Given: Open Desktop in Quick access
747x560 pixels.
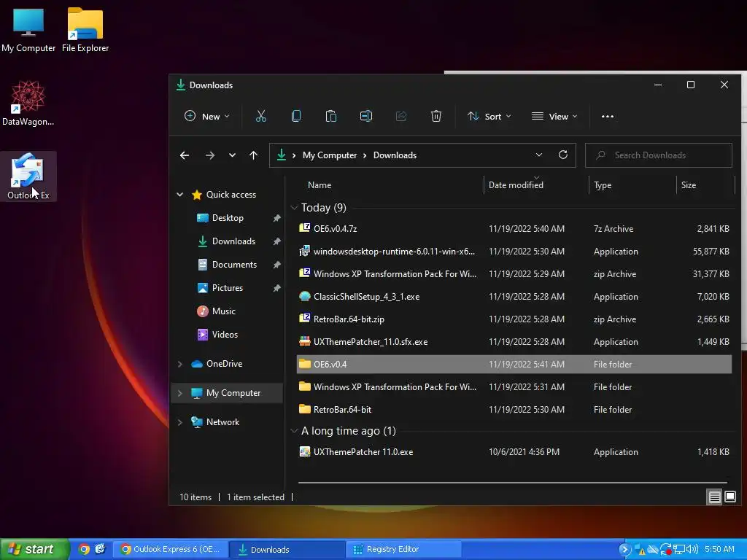Looking at the screenshot, I should 228,217.
